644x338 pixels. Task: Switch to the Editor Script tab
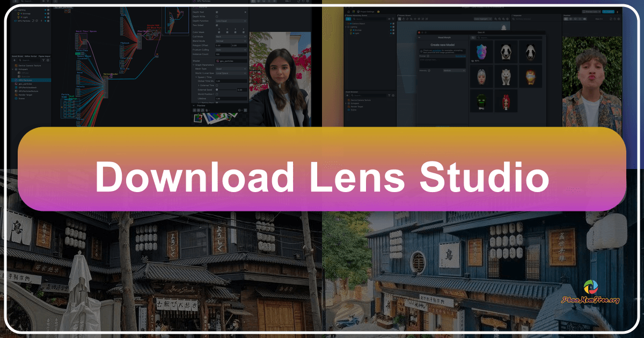coord(30,56)
